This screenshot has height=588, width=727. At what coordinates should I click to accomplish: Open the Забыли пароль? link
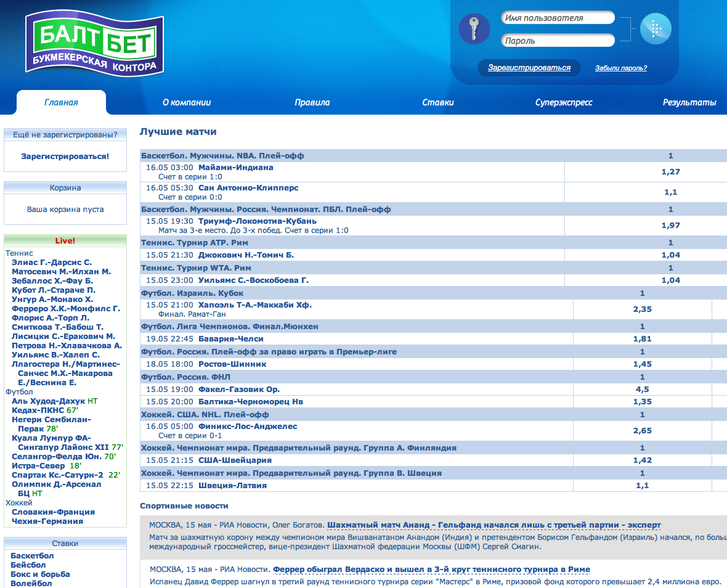click(x=621, y=68)
